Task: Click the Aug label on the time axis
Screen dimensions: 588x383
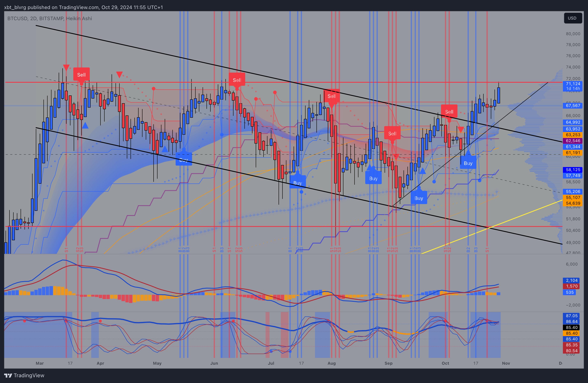Action: point(331,363)
